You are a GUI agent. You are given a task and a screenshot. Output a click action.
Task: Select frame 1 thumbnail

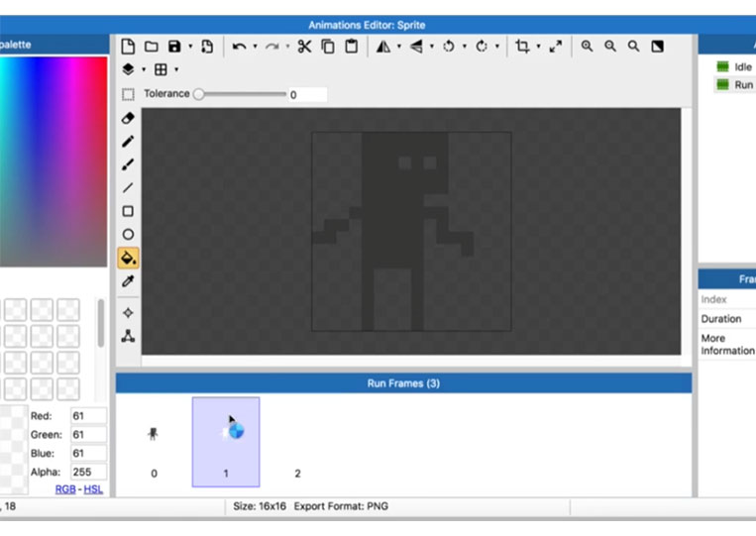(x=226, y=442)
